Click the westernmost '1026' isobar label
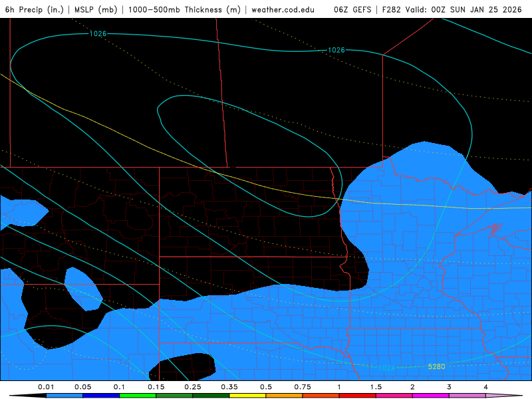 click(98, 34)
